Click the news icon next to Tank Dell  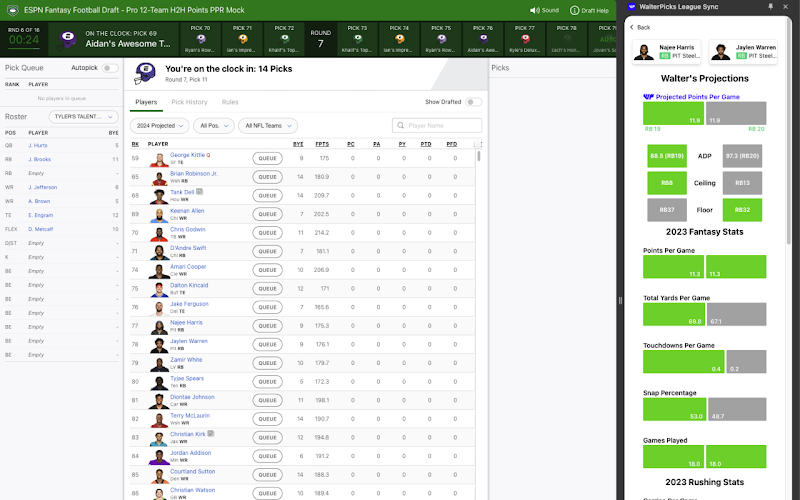click(199, 192)
